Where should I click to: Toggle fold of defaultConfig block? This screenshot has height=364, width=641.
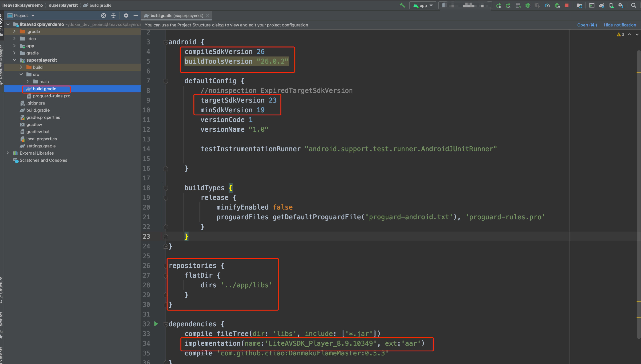[x=165, y=81]
